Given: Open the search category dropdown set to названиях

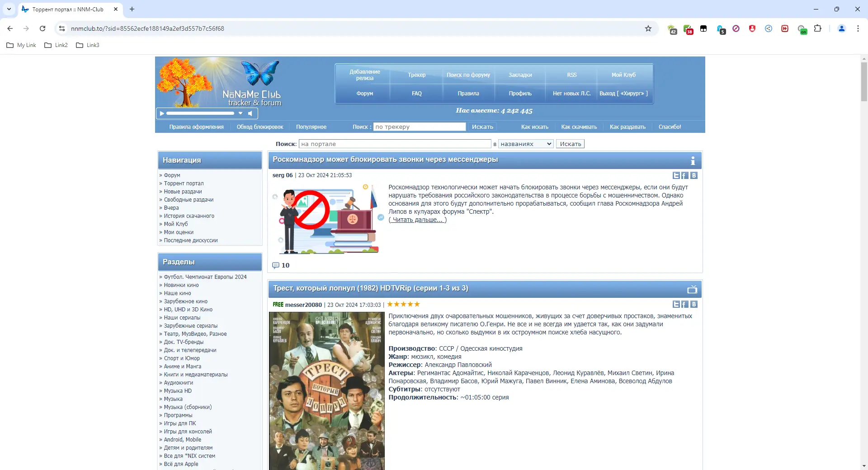Looking at the screenshot, I should tap(525, 144).
